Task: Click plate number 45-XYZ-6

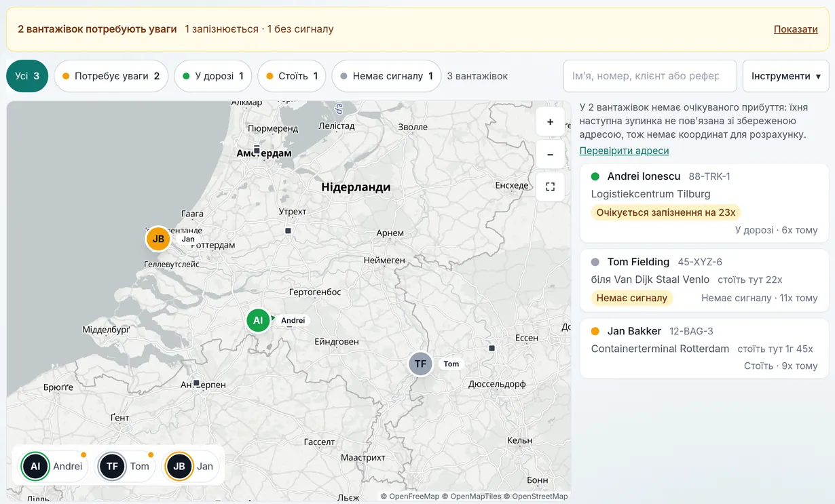Action: point(700,262)
